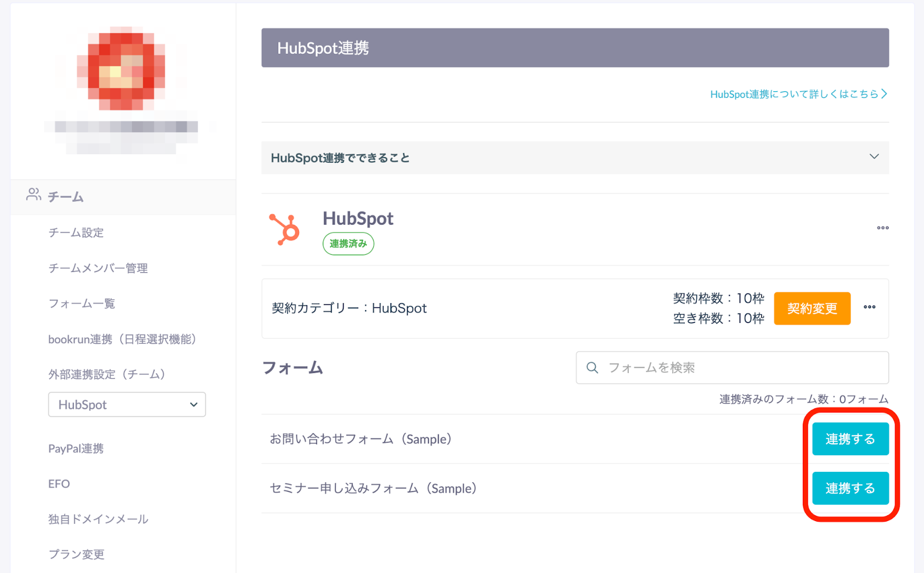The width and height of the screenshot is (924, 573).
Task: Click the HubSpot連携 page title bar
Action: 575,48
